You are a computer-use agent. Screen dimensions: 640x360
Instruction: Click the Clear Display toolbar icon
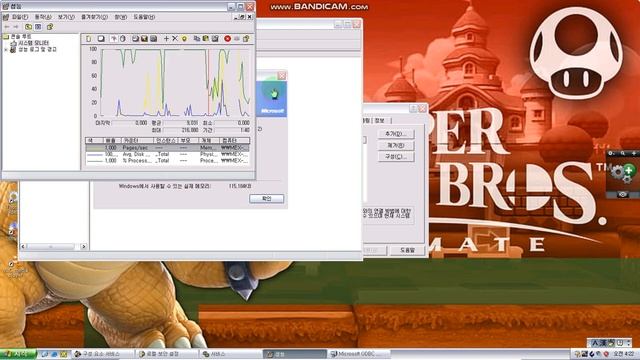pos(100,38)
